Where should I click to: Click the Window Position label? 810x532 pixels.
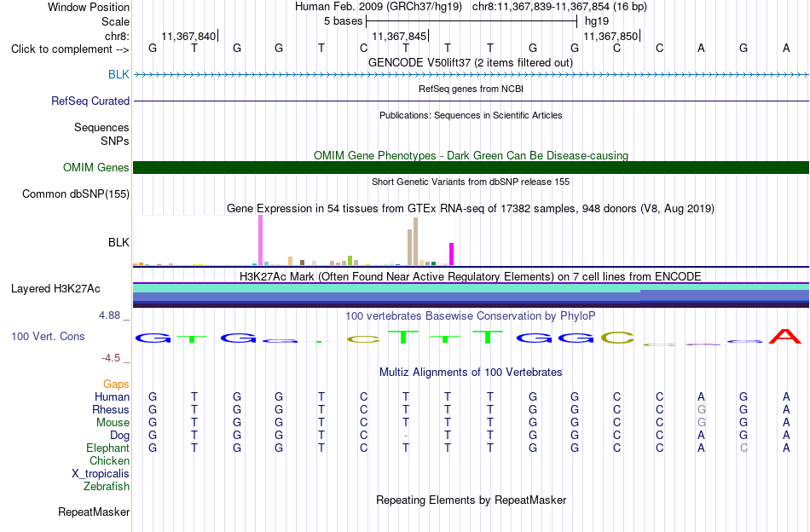coord(89,7)
